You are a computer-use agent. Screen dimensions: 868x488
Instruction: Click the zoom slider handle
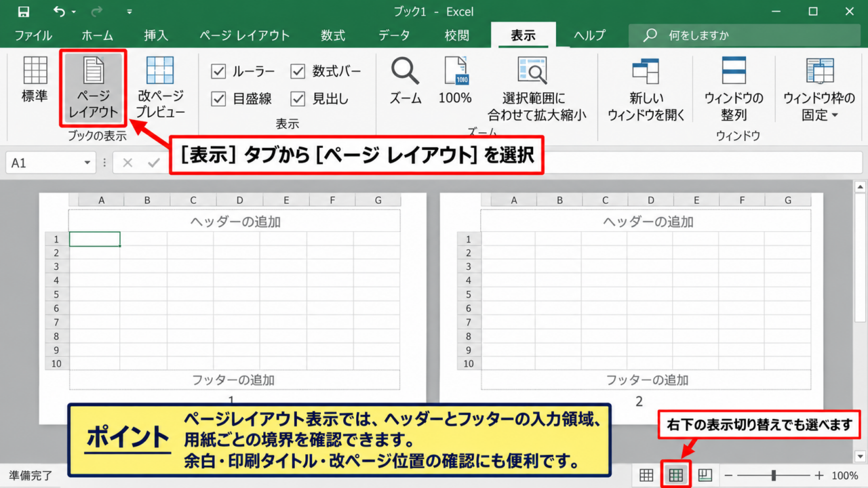pyautogui.click(x=774, y=476)
